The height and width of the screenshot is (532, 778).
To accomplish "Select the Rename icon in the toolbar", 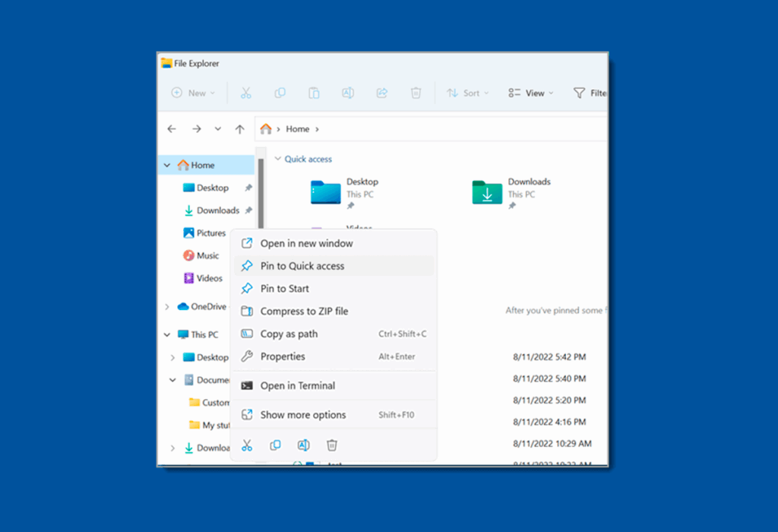I will [348, 92].
